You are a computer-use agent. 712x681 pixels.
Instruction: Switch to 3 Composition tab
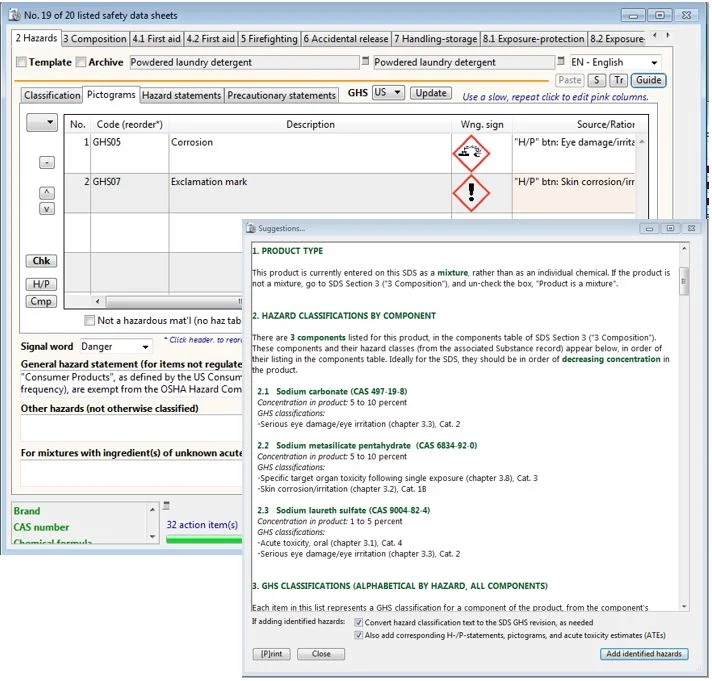pos(95,39)
